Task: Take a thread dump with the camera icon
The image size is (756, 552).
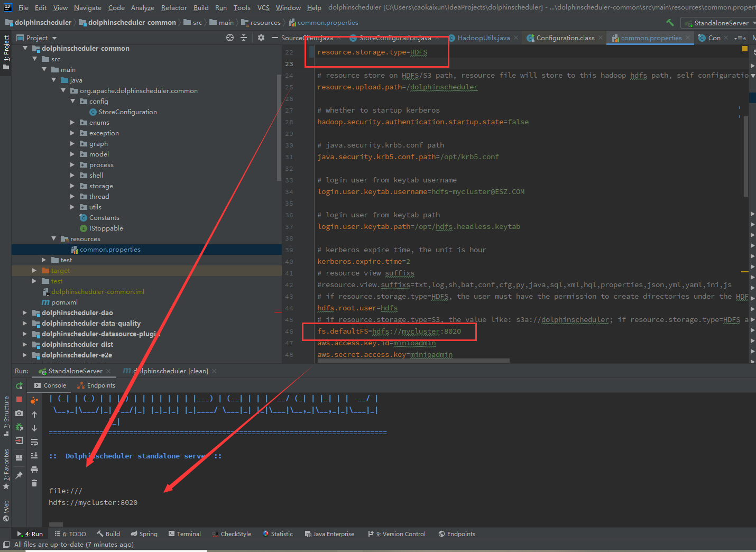Action: [19, 413]
